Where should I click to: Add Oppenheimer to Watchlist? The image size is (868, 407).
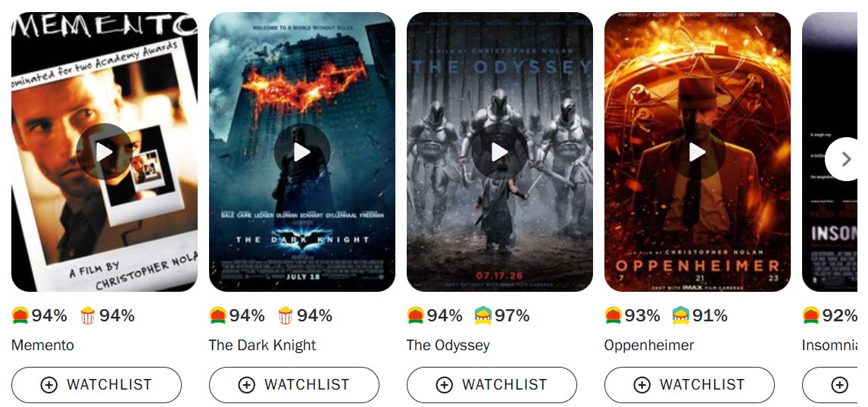tap(689, 385)
